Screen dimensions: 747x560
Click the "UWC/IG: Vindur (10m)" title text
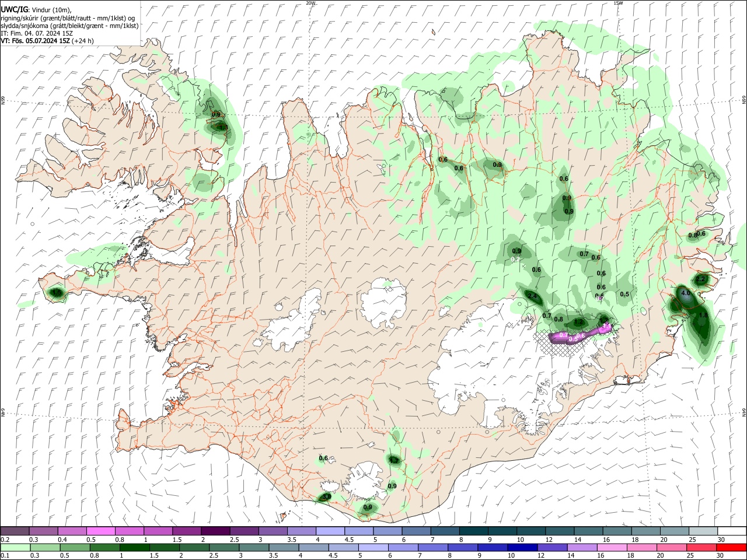36,9
